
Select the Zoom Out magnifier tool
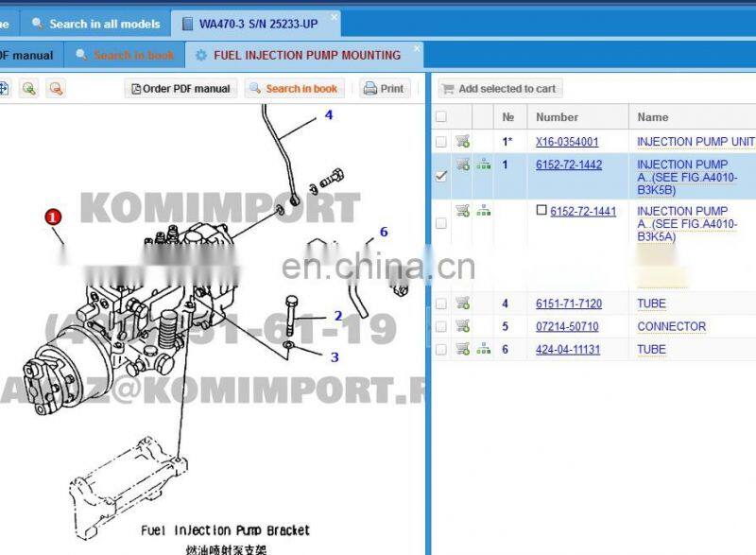tap(54, 88)
